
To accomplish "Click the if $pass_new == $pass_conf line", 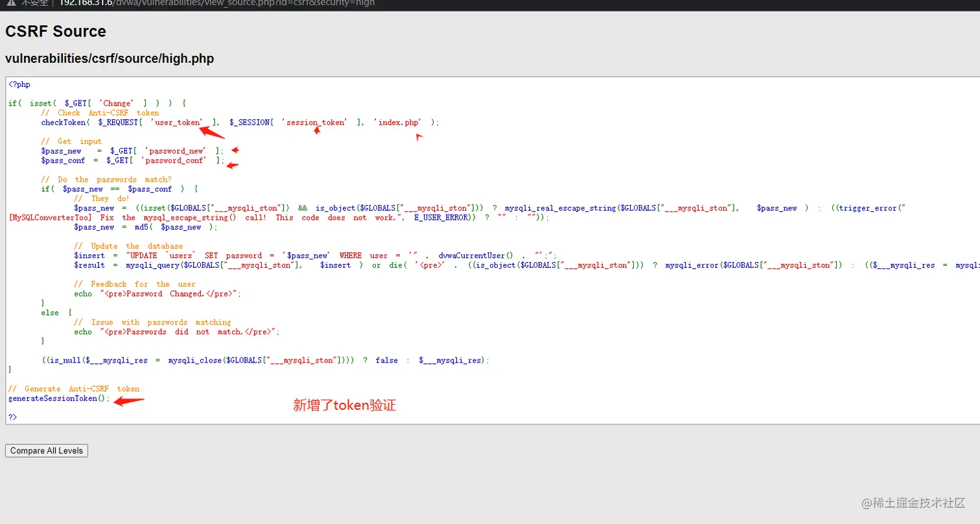I will tap(120, 189).
